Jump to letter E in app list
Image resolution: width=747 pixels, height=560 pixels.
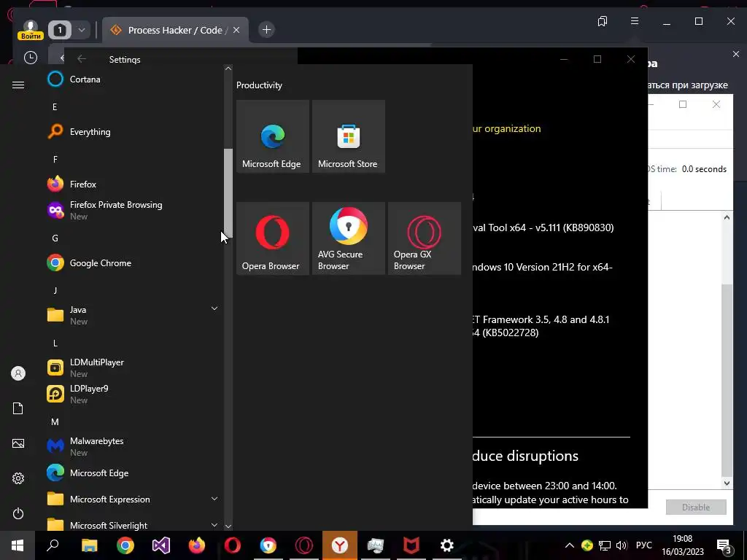(x=55, y=107)
